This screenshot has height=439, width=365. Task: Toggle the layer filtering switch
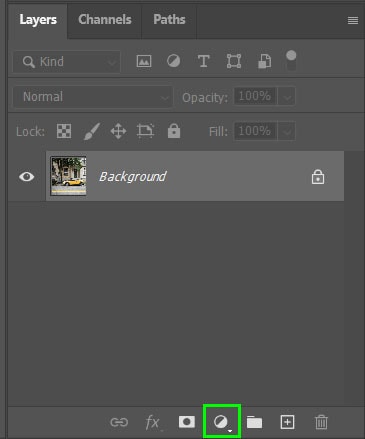point(291,60)
